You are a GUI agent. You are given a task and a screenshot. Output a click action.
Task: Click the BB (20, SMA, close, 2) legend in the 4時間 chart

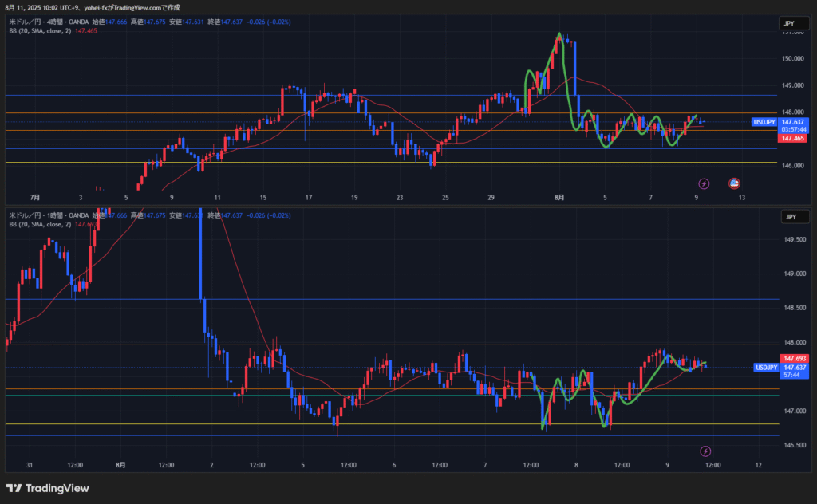pyautogui.click(x=40, y=31)
